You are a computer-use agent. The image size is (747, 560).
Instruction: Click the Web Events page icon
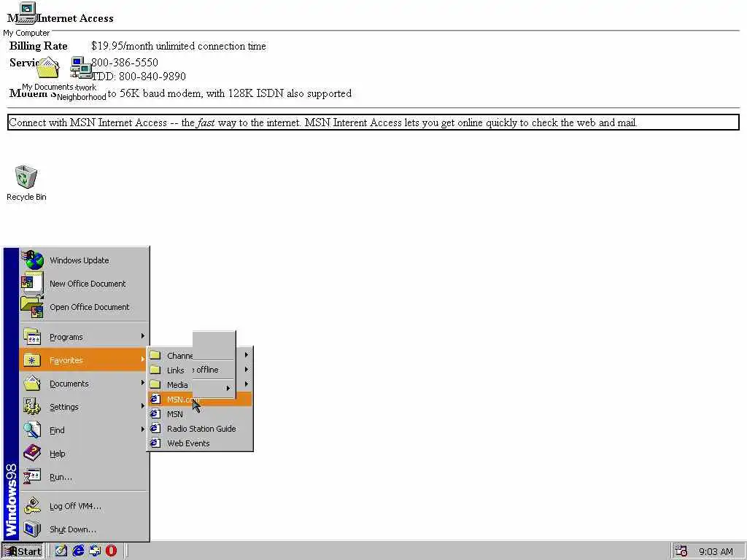(x=155, y=443)
